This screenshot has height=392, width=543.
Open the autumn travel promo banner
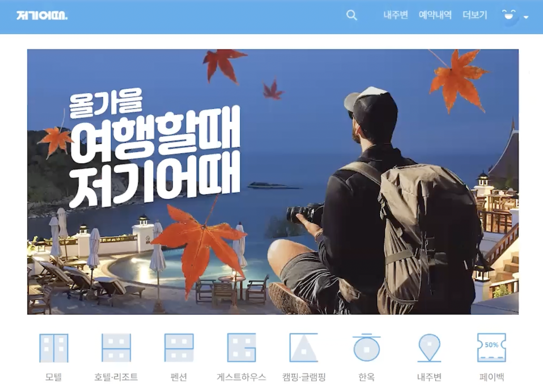(273, 182)
